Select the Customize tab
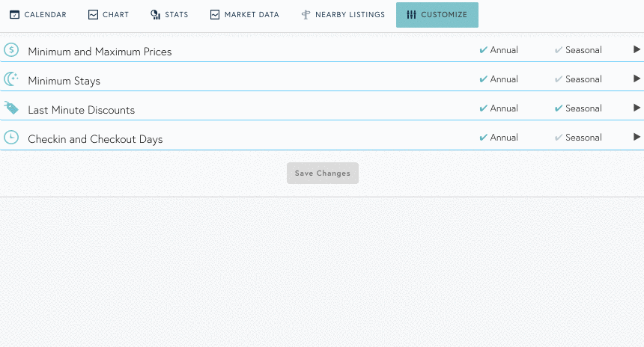 click(x=437, y=15)
